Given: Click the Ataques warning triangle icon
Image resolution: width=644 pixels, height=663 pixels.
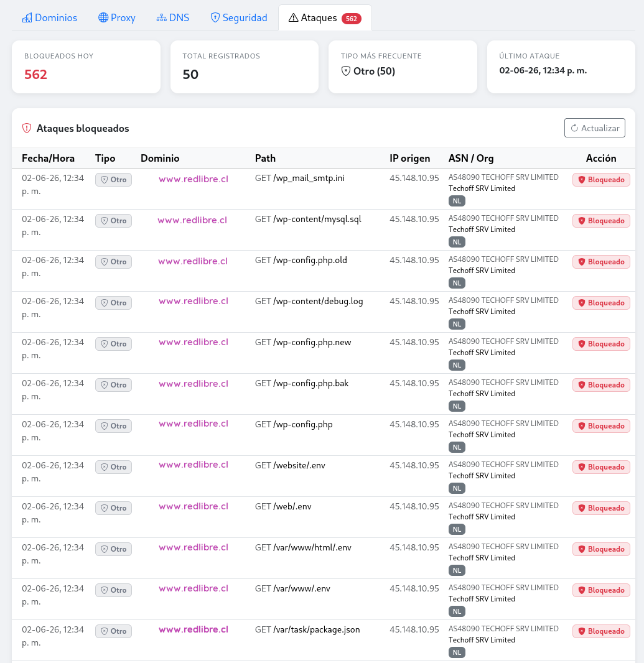Looking at the screenshot, I should pos(293,18).
